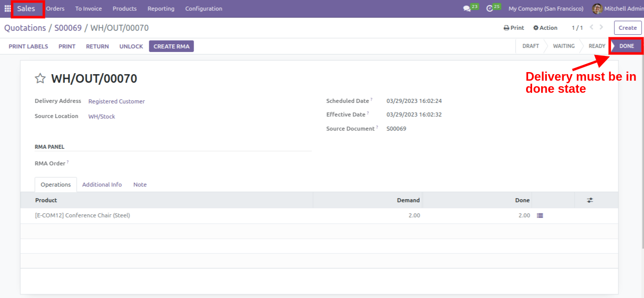The image size is (644, 298).
Task: Mark WH/OUT/00070 as favorite with star
Action: coord(40,79)
